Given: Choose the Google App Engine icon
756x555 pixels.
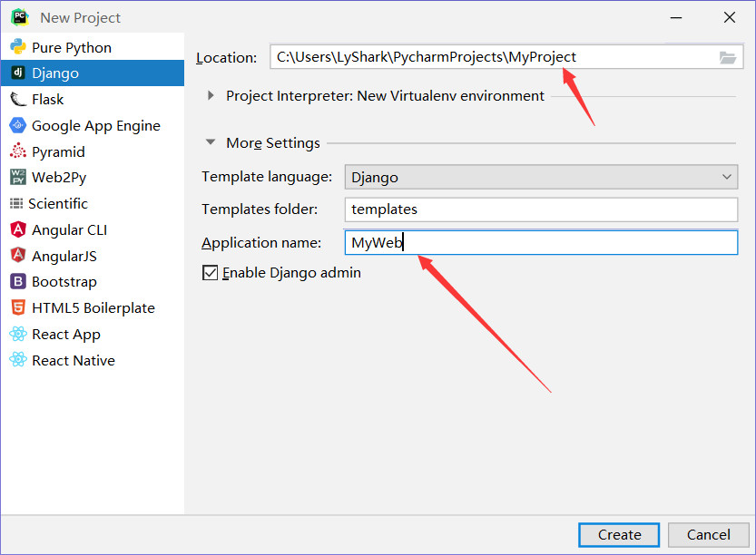Looking at the screenshot, I should pos(17,126).
